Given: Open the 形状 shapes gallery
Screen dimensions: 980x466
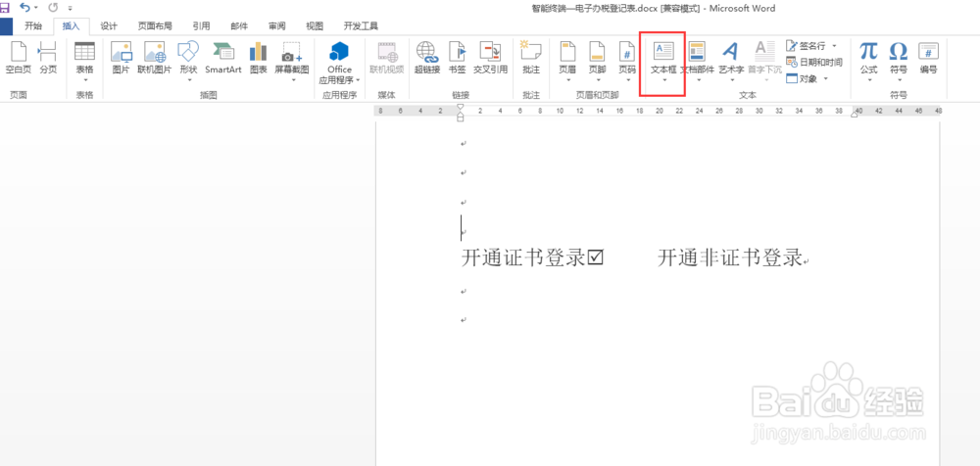Looking at the screenshot, I should pos(188,62).
